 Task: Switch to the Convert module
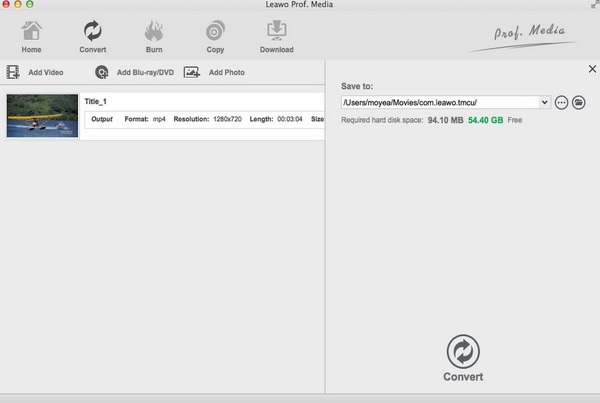(93, 37)
